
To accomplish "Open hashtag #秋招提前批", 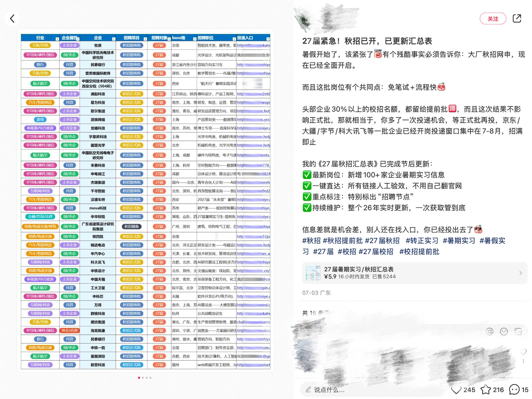I will (342, 241).
